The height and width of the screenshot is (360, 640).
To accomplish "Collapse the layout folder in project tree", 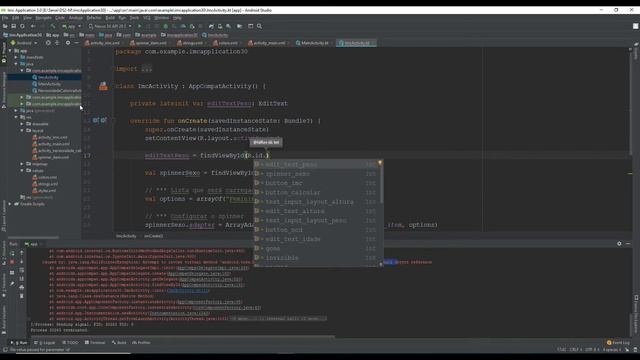I will click(x=22, y=131).
